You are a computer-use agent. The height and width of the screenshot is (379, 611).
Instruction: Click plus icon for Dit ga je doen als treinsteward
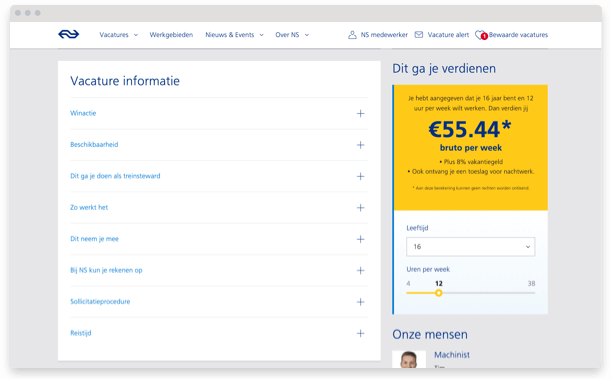coord(360,176)
